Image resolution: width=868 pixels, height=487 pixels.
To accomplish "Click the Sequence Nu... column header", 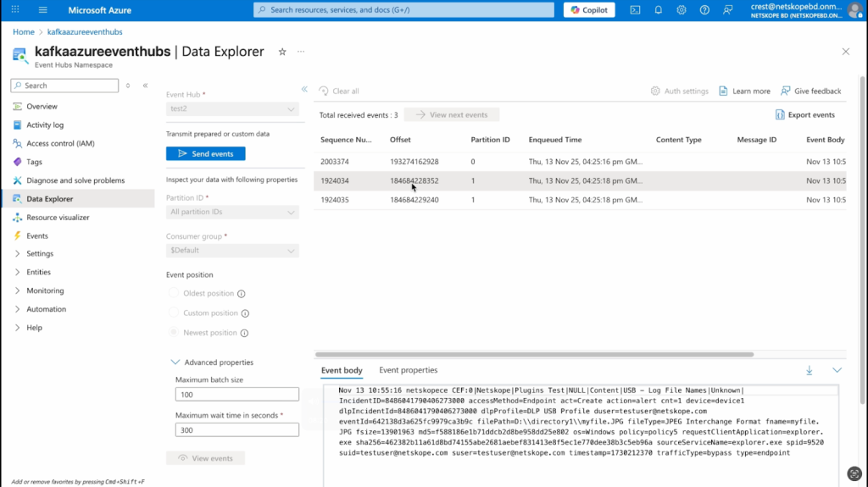I will (x=346, y=140).
